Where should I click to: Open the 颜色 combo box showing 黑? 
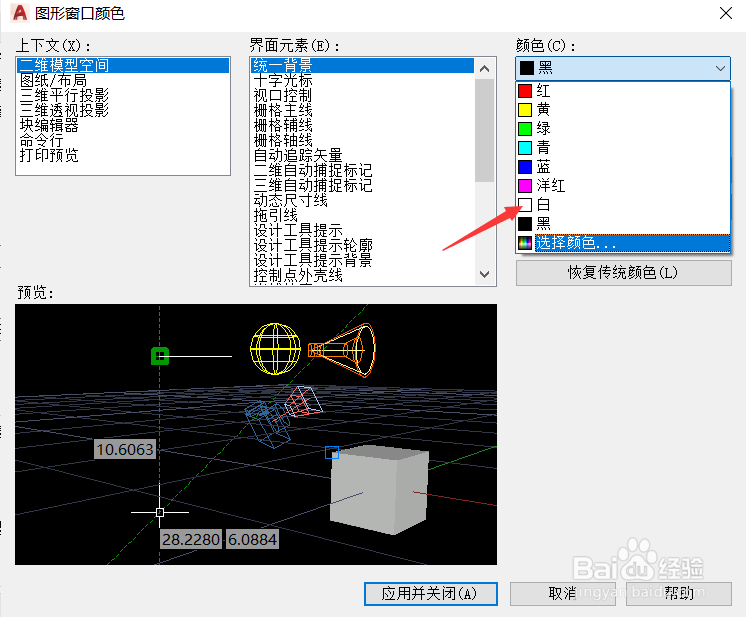click(x=623, y=68)
